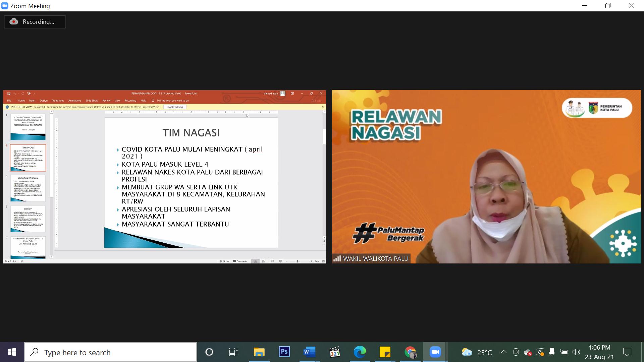The image size is (644, 362).
Task: Switch to Reading View icon
Action: tap(272, 261)
